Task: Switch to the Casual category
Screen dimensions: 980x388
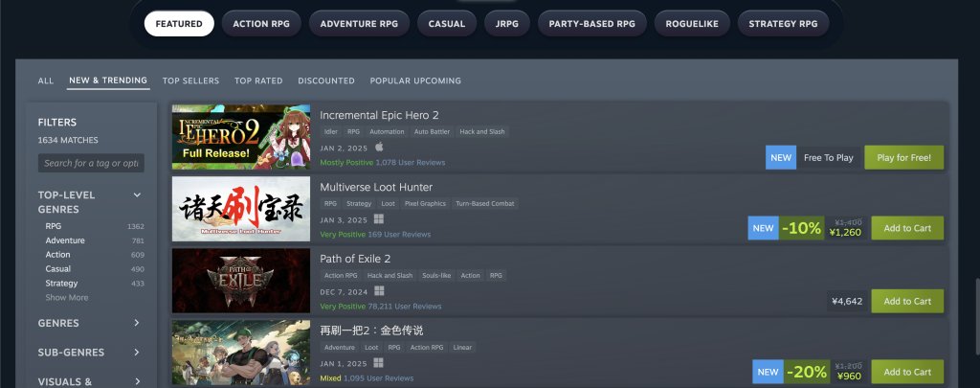Action: pyautogui.click(x=447, y=24)
